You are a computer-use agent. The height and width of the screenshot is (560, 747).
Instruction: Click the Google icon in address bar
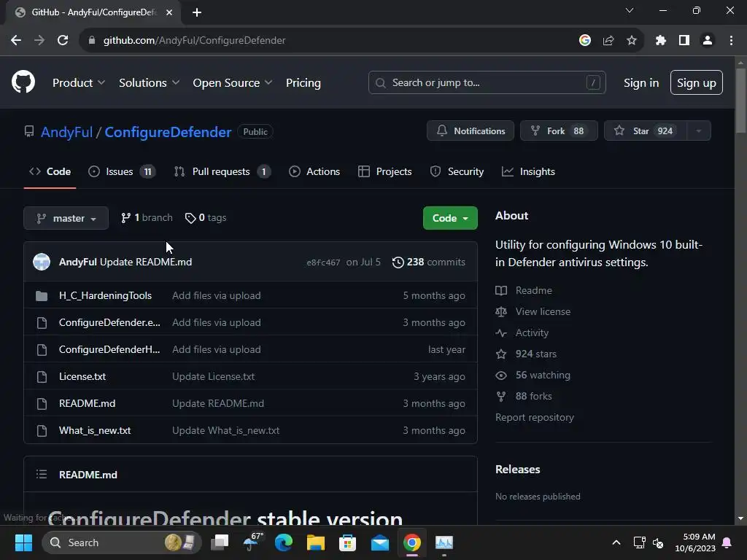point(585,41)
